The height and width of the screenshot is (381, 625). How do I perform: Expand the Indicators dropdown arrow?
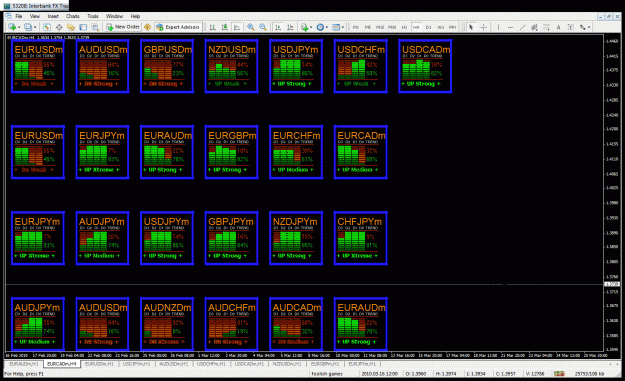[311, 27]
